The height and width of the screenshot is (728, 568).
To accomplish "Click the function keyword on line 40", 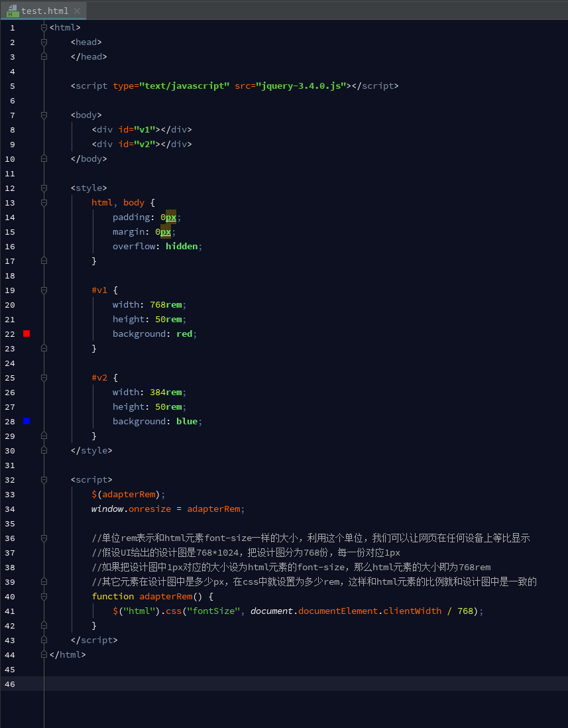I will point(113,596).
